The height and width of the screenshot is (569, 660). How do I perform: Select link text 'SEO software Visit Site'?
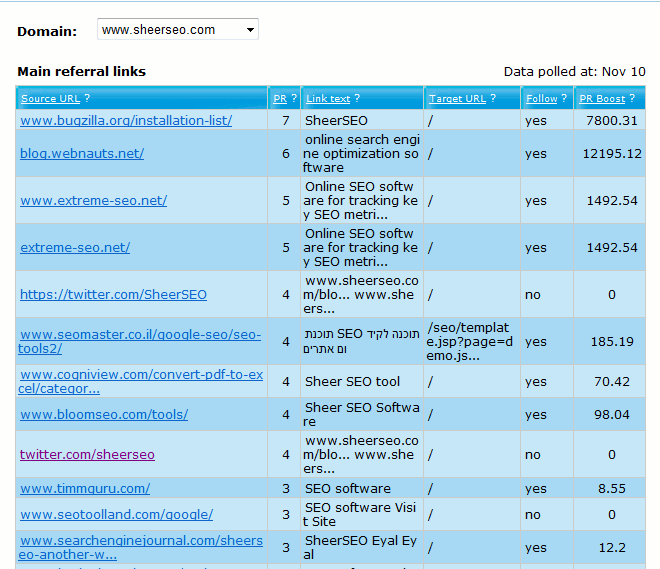click(x=359, y=514)
